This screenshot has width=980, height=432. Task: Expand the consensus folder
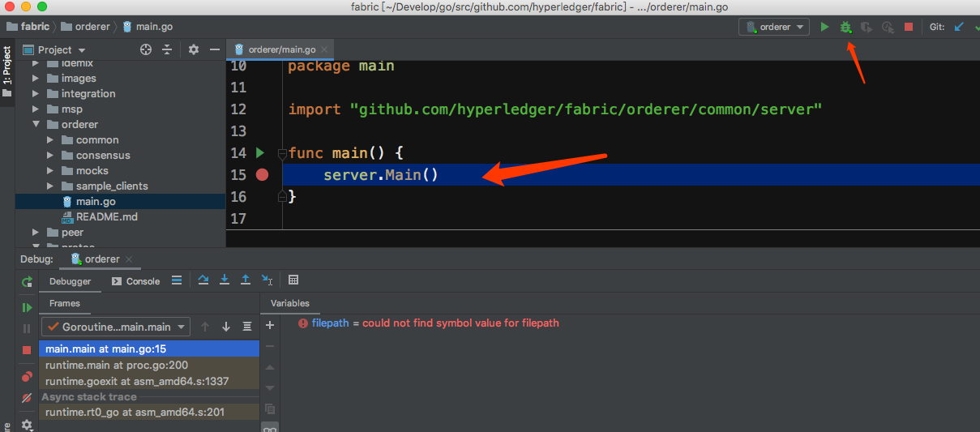[50, 156]
